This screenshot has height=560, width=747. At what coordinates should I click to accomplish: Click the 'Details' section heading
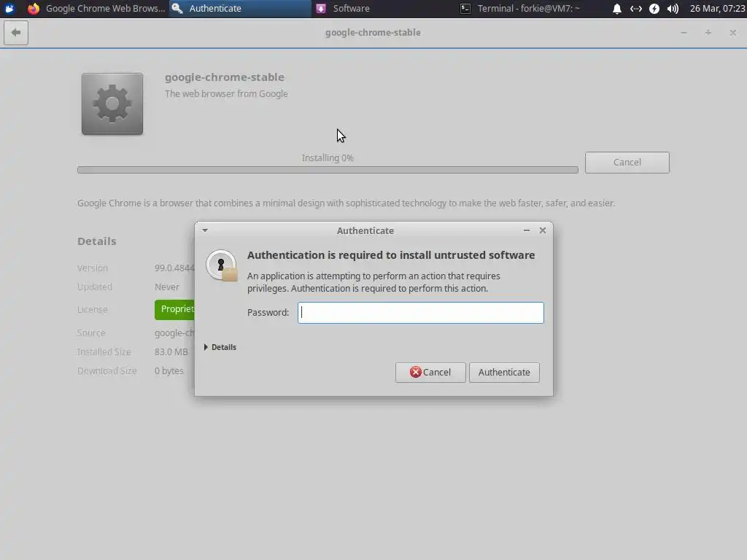click(x=97, y=241)
